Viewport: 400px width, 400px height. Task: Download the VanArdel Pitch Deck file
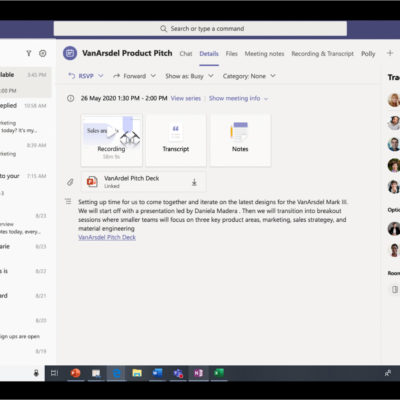[194, 182]
